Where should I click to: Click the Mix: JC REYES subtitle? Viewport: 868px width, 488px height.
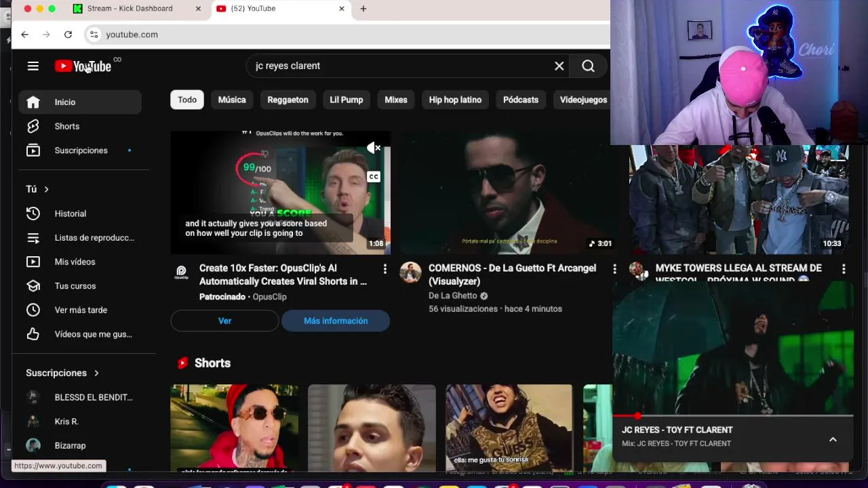676,443
